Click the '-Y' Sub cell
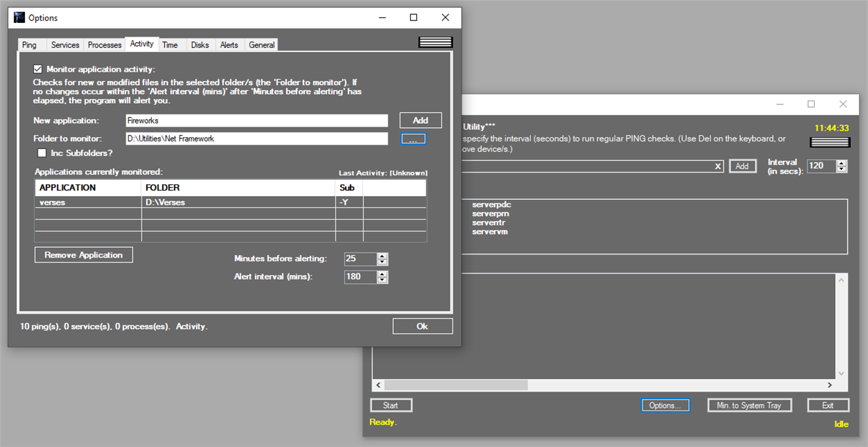The width and height of the screenshot is (868, 447). click(349, 202)
